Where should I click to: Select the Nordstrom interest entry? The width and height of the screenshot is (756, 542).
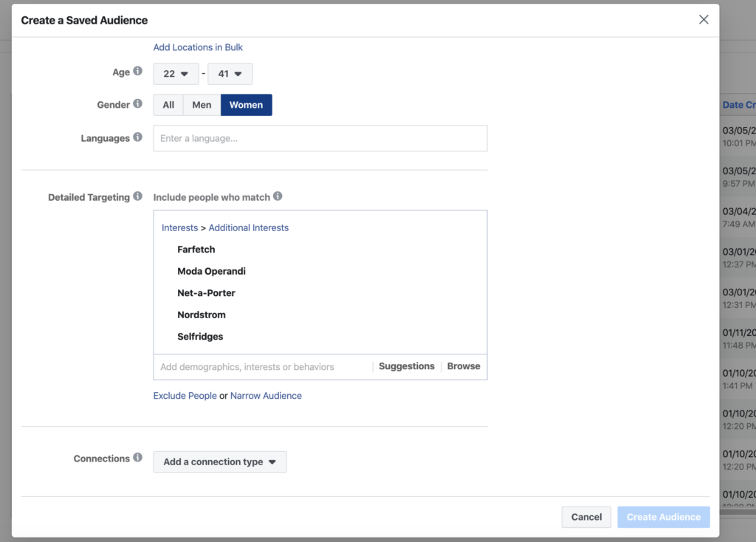(x=202, y=315)
